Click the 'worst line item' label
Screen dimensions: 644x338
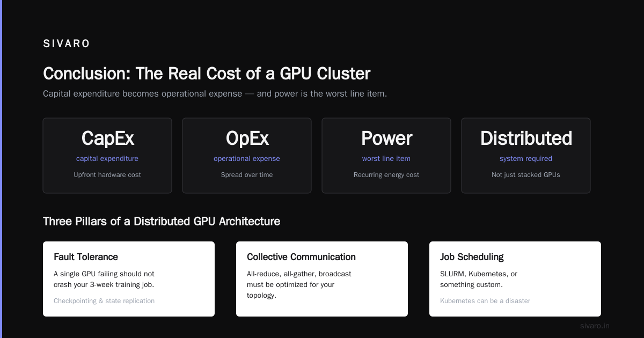(x=386, y=159)
